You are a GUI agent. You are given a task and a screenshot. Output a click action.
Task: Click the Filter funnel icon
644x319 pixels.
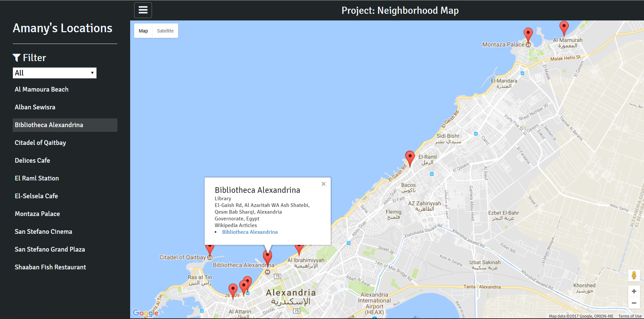(x=16, y=58)
